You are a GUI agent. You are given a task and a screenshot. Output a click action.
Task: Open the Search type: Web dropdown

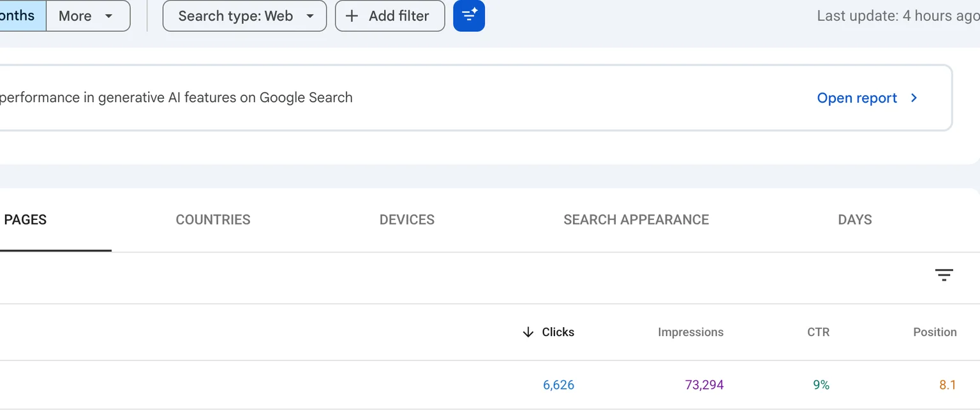[244, 16]
